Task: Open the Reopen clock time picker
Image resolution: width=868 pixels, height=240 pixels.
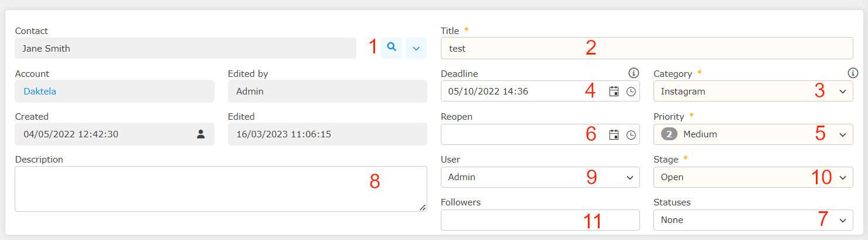Action: pos(631,134)
